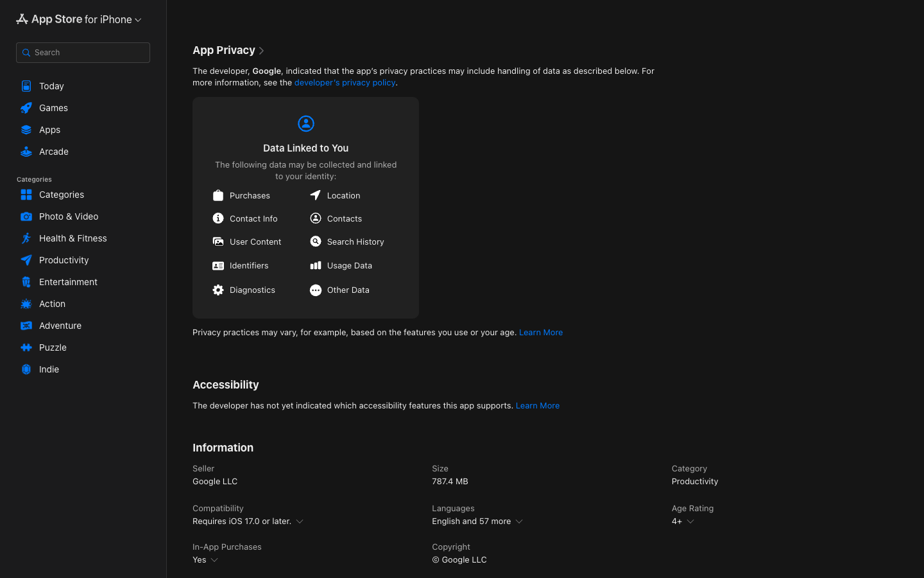Image resolution: width=924 pixels, height=578 pixels.
Task: Click Learn More under privacy practices
Action: (541, 333)
